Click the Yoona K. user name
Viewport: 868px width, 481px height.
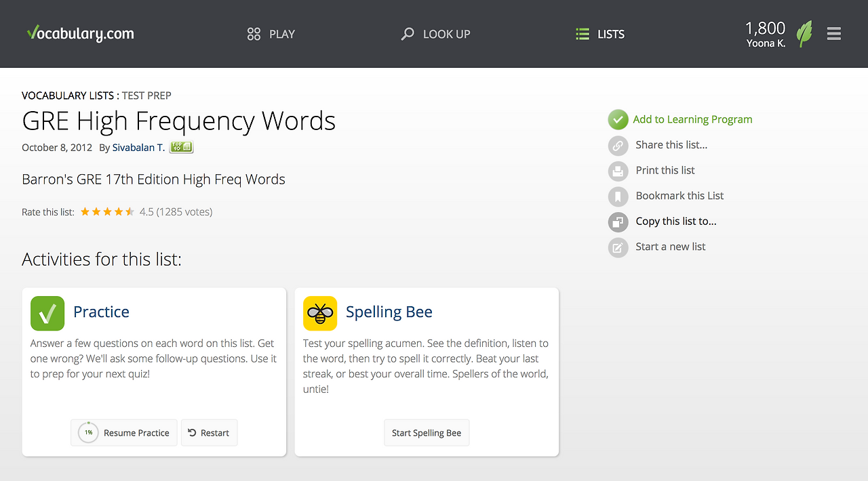click(x=766, y=43)
